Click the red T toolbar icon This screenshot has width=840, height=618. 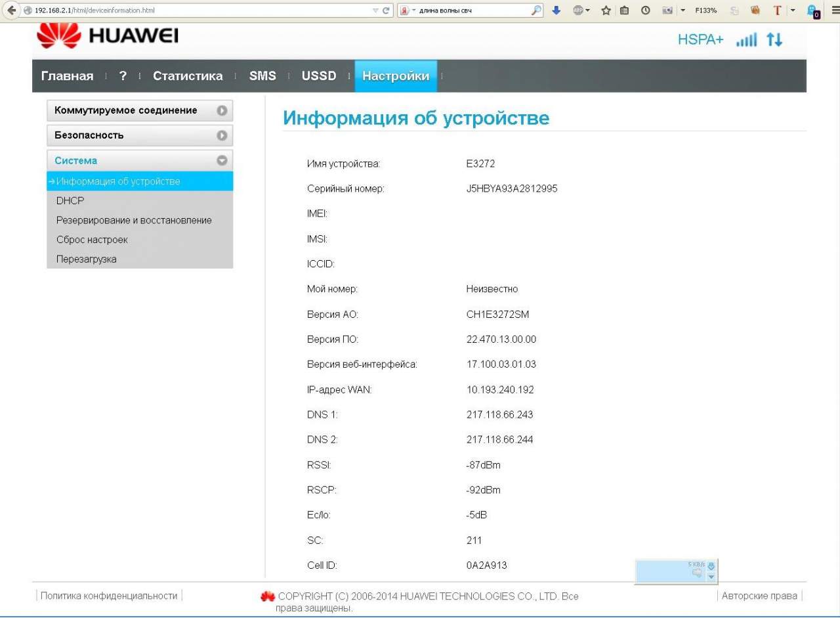(778, 11)
